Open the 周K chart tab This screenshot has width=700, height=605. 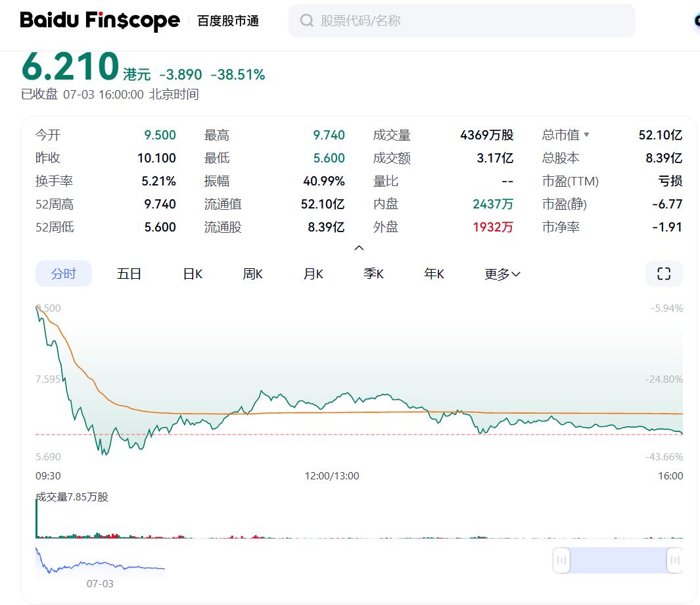tap(252, 274)
